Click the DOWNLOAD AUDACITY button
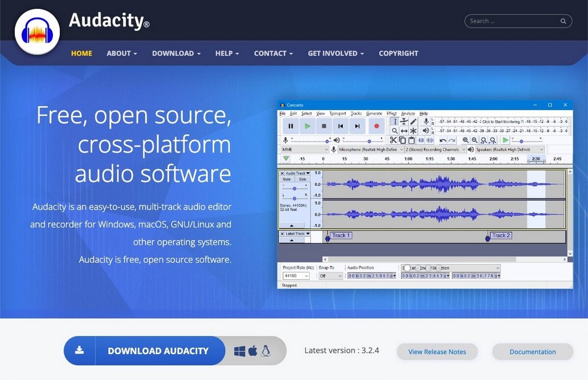 158,351
